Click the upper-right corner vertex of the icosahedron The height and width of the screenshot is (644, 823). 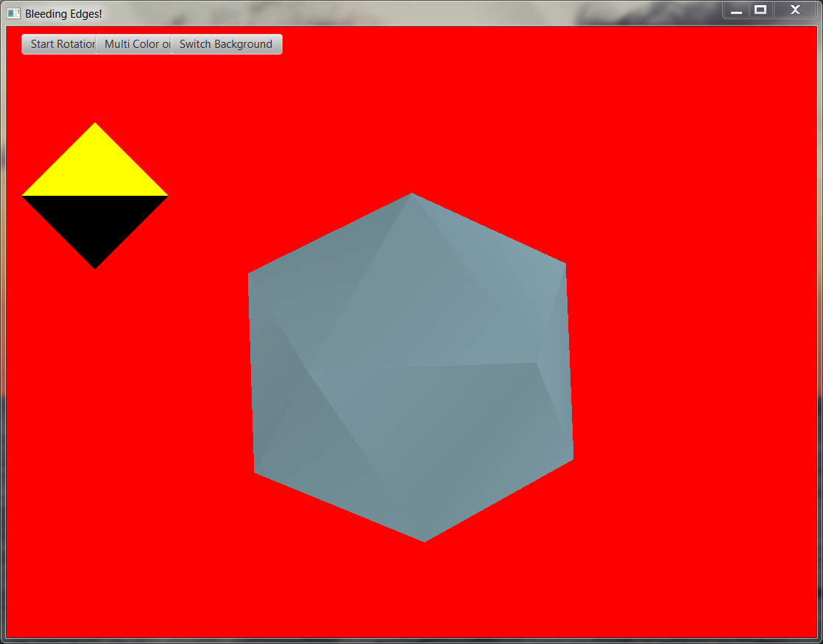coord(565,264)
